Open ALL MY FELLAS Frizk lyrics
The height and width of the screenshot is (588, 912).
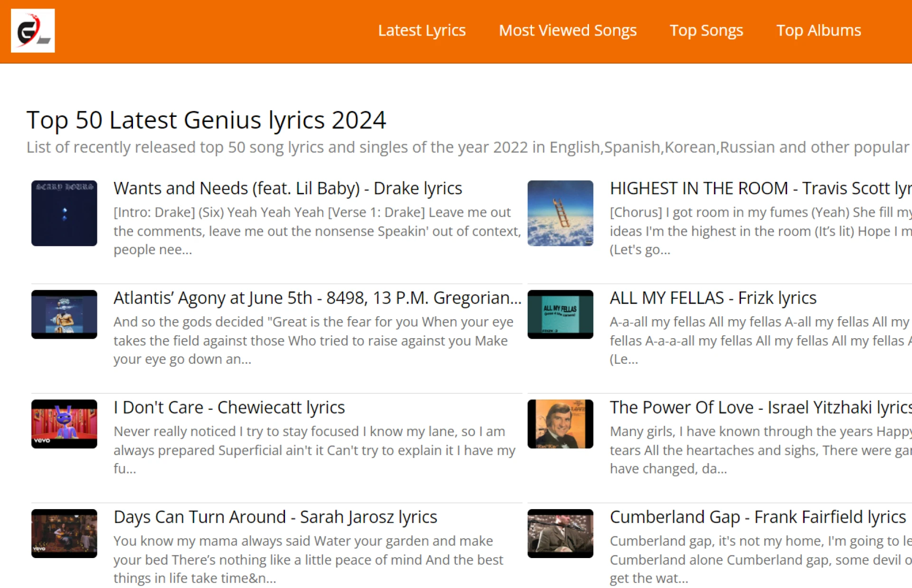[x=712, y=298]
